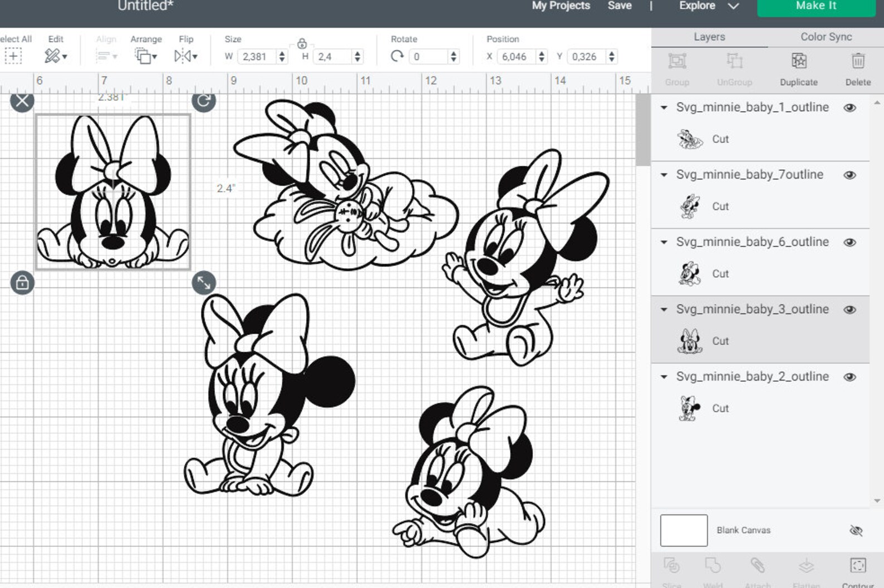884x588 pixels.
Task: Click Blank Canvas label text
Action: (x=743, y=531)
